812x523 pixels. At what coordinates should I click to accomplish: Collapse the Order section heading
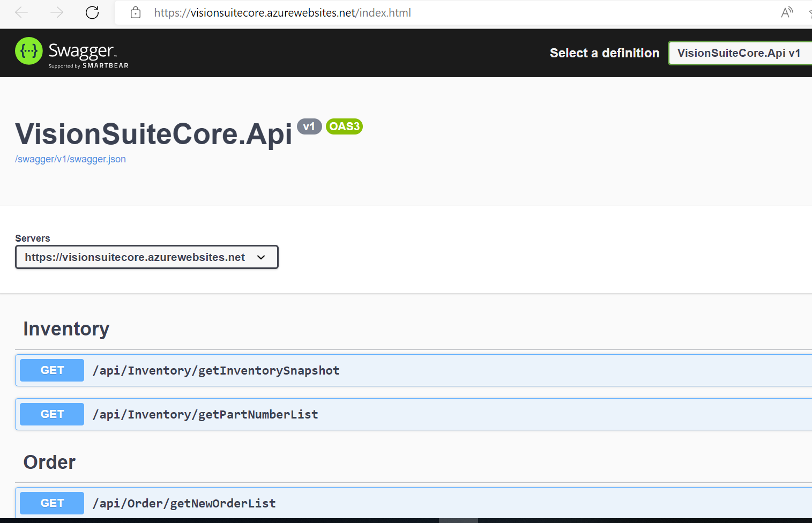point(50,462)
